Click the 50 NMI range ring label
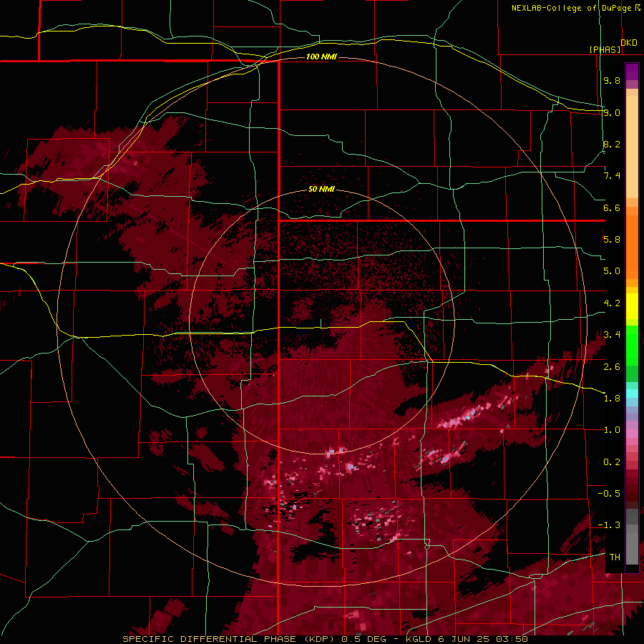This screenshot has height=644, width=644. tap(321, 190)
